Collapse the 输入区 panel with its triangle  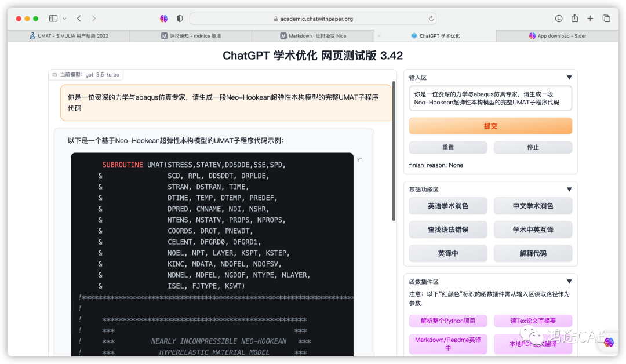[569, 77]
